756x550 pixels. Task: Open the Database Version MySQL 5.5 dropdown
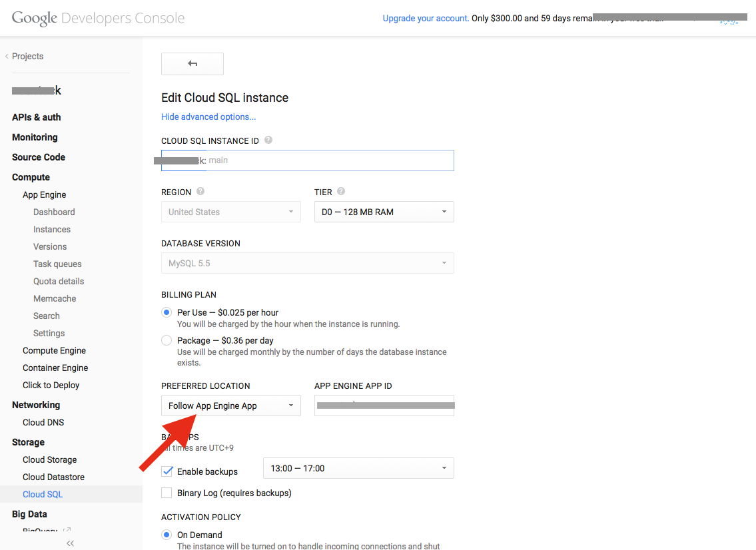pos(308,263)
